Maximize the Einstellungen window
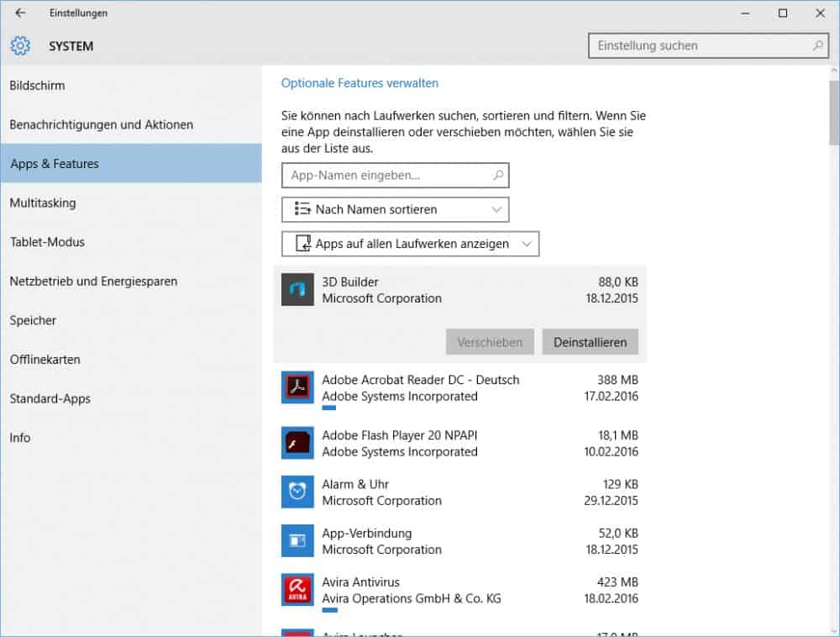Screen dimensions: 840x637 click(x=783, y=13)
